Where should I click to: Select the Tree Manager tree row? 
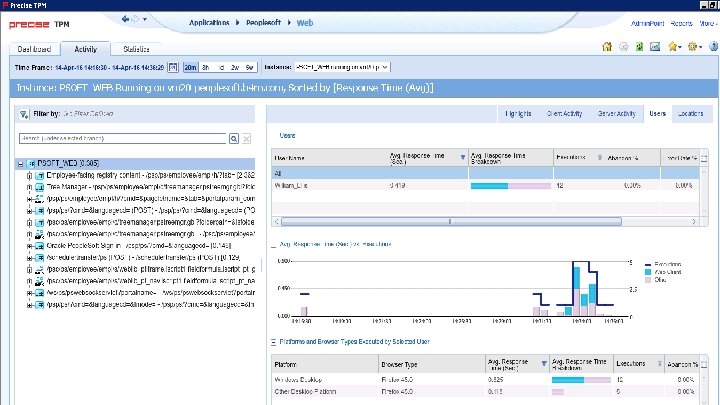151,187
